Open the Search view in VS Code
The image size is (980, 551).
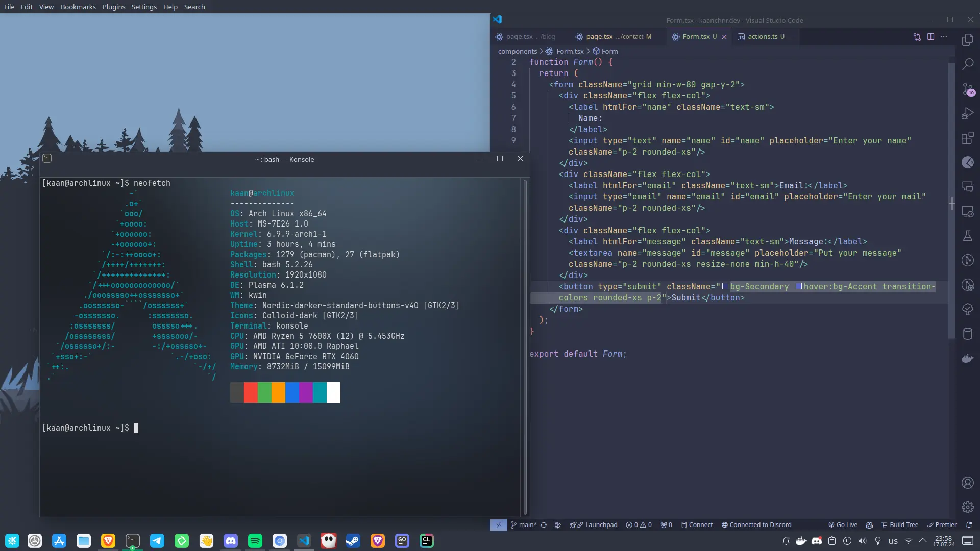(x=967, y=64)
